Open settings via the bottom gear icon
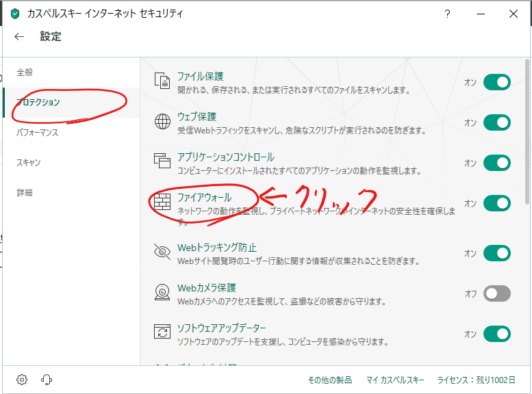The width and height of the screenshot is (532, 394). pos(22,380)
